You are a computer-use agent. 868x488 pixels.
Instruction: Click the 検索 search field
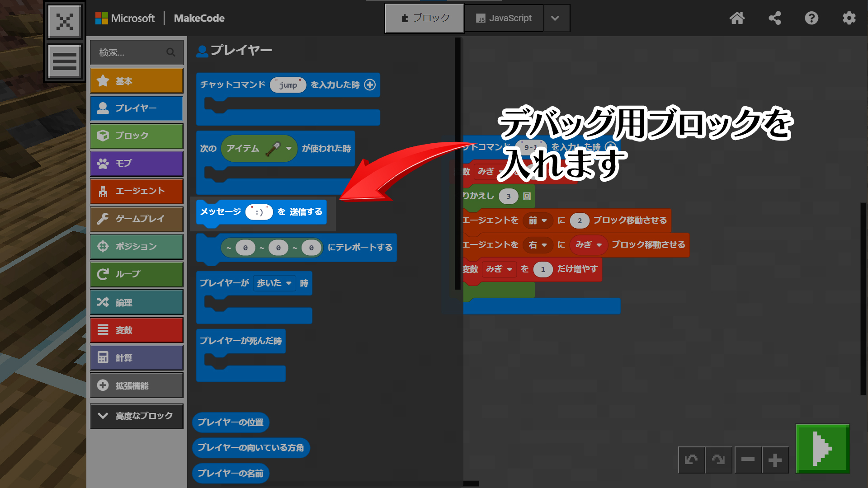(x=131, y=52)
